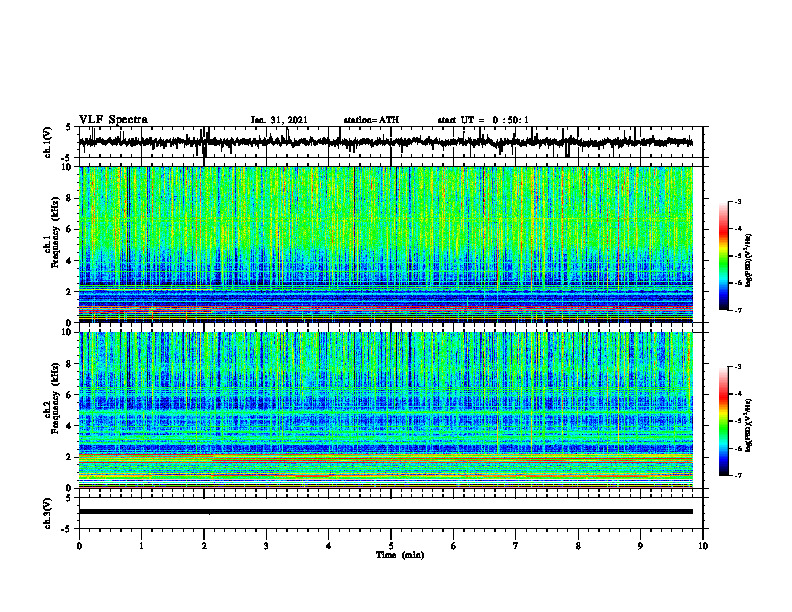Click the ch.2 'Frequency (kHz)' axis label
Screen dimensions: 792x612
55,397
